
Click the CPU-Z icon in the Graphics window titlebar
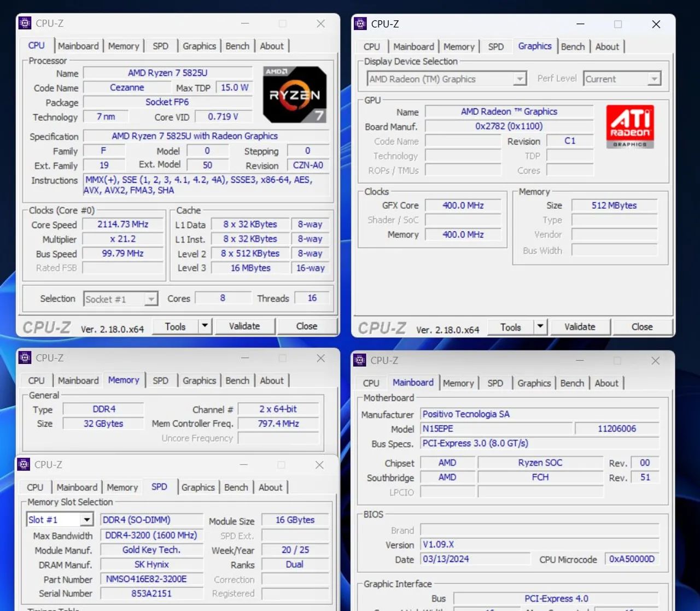point(360,24)
